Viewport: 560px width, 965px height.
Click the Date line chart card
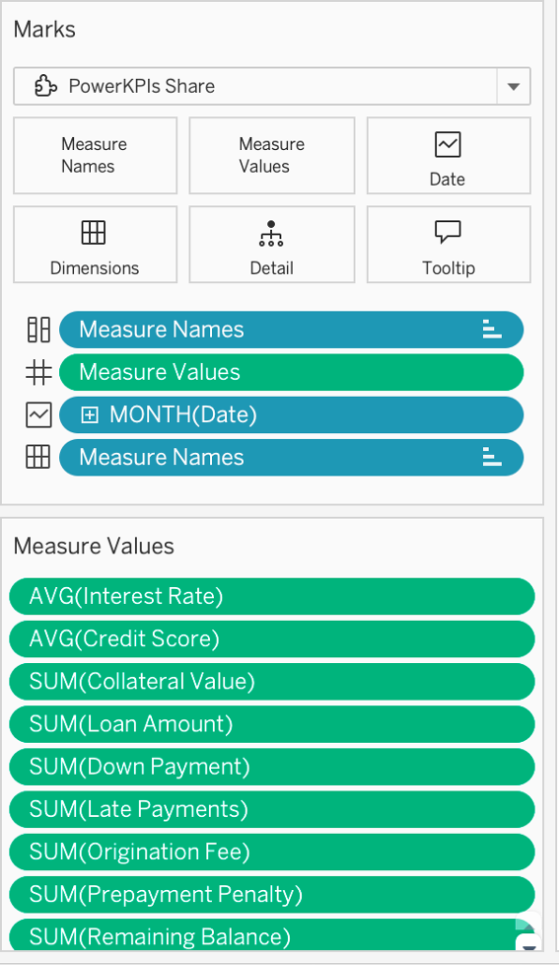(449, 156)
